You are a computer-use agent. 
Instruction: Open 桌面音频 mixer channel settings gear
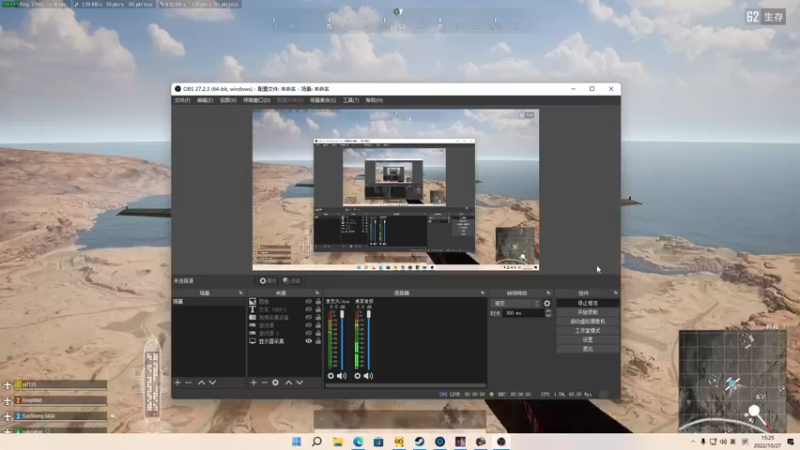coord(357,376)
